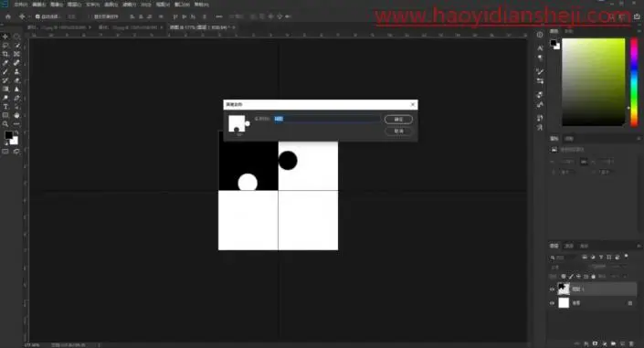Switch to the first document tab

coord(59,27)
